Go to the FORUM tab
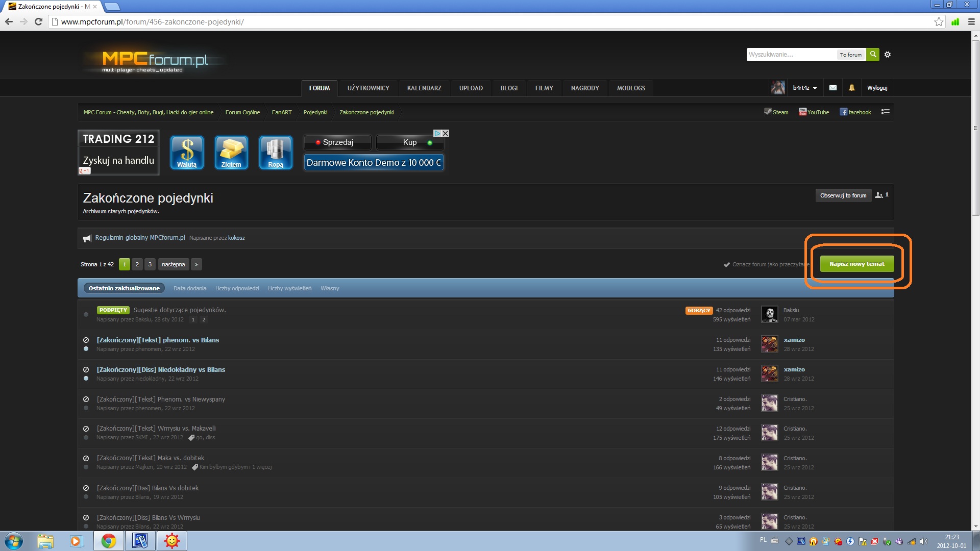 pyautogui.click(x=320, y=88)
